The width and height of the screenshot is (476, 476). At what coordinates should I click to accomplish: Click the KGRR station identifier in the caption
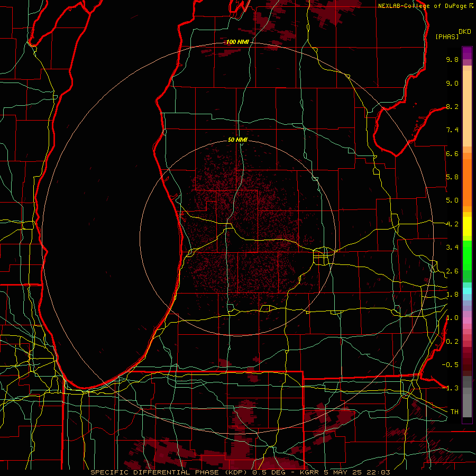click(x=309, y=472)
